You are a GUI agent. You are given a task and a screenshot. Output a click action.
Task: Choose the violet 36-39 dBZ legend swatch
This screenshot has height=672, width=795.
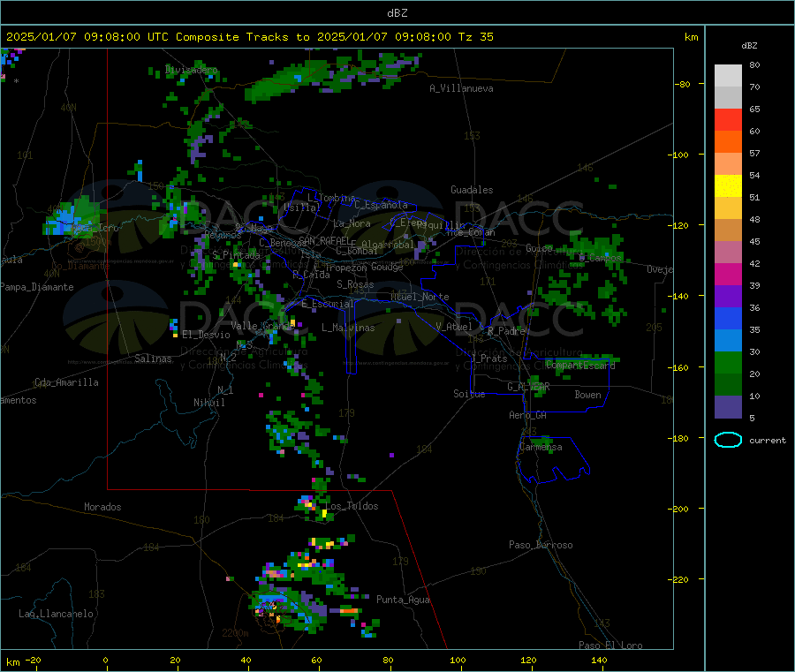728,297
